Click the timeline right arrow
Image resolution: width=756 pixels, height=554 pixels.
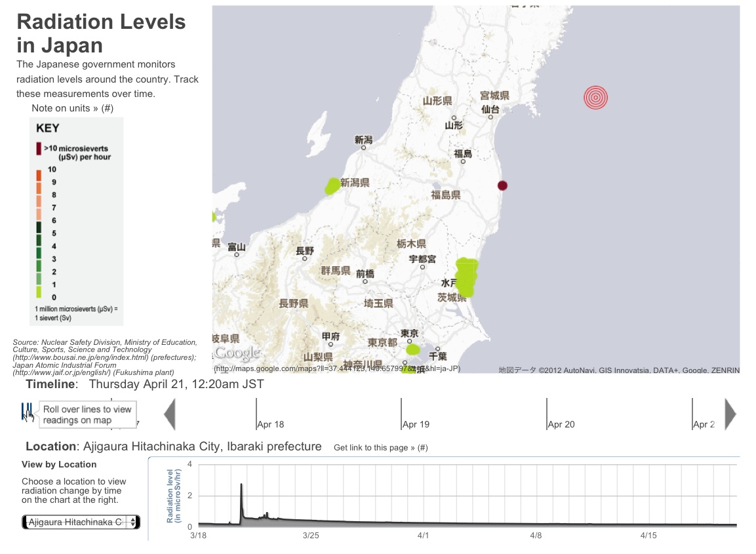pos(730,414)
